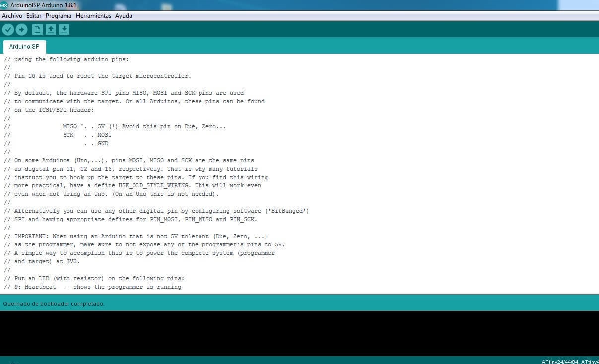Click the line containing USE_OLD_STYLE_WIRING
This screenshot has width=599, height=364.
tap(133, 185)
